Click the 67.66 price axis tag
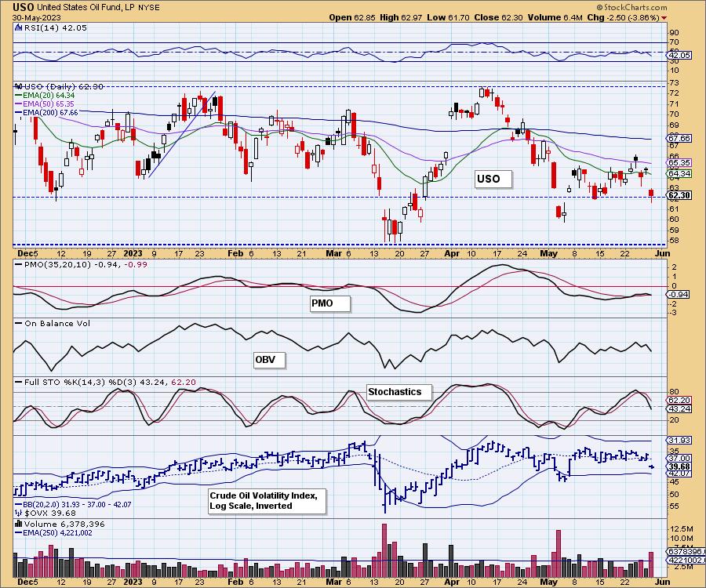 [x=679, y=138]
